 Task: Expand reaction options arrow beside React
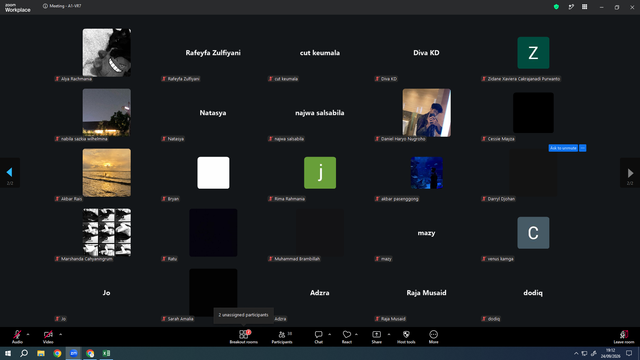pyautogui.click(x=356, y=334)
